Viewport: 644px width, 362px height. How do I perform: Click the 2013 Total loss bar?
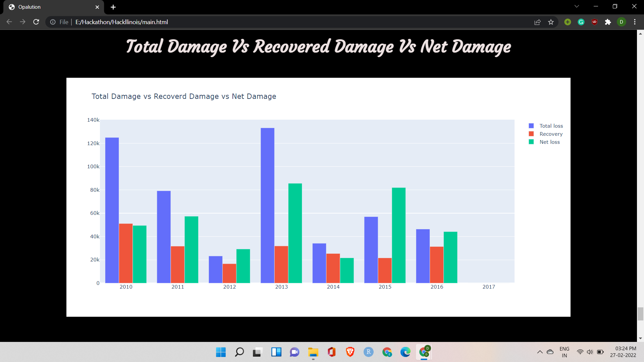267,205
